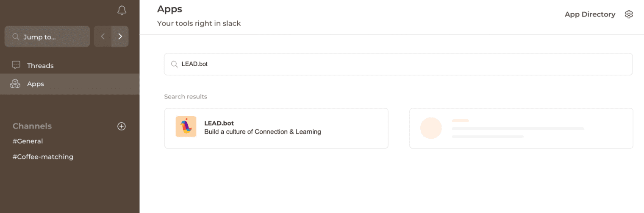Open the Threads sidebar item
644x213 pixels.
(40, 66)
